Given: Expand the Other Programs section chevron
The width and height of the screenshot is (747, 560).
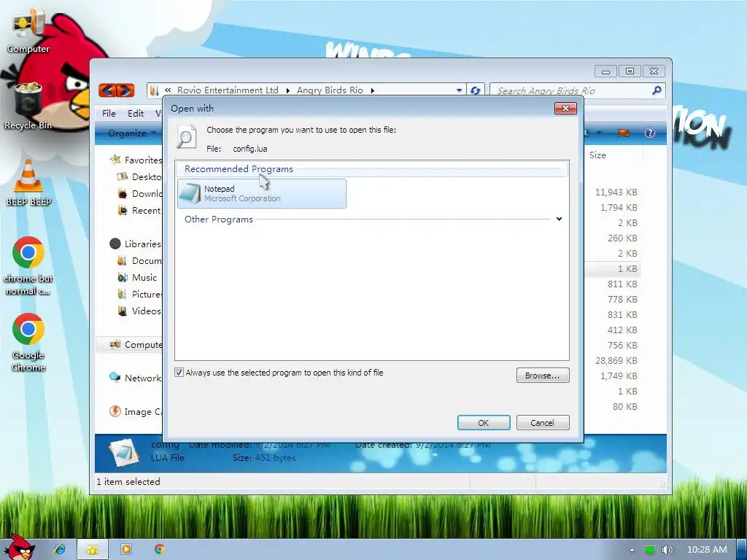Looking at the screenshot, I should [x=559, y=219].
